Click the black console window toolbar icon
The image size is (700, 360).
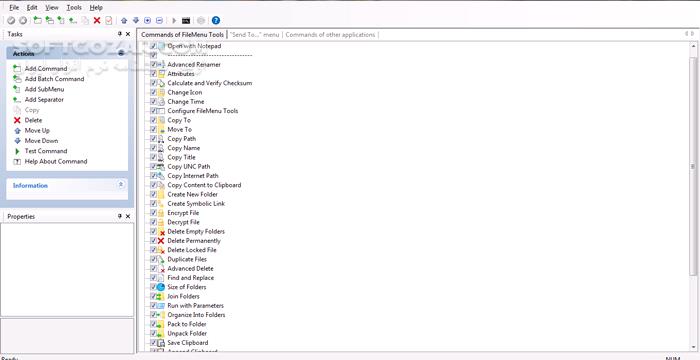[186, 21]
